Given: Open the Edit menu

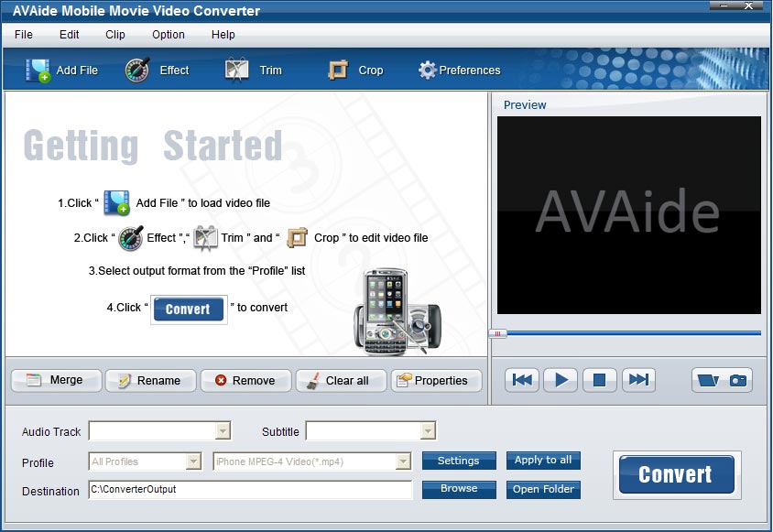Looking at the screenshot, I should (69, 35).
